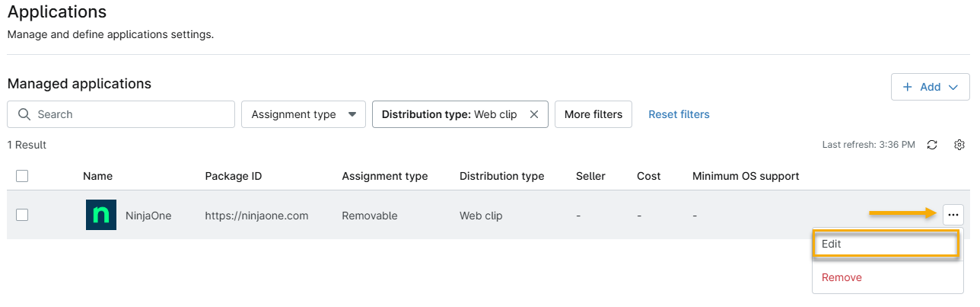Click the Package ID column header
The width and height of the screenshot is (980, 307).
[x=233, y=176]
